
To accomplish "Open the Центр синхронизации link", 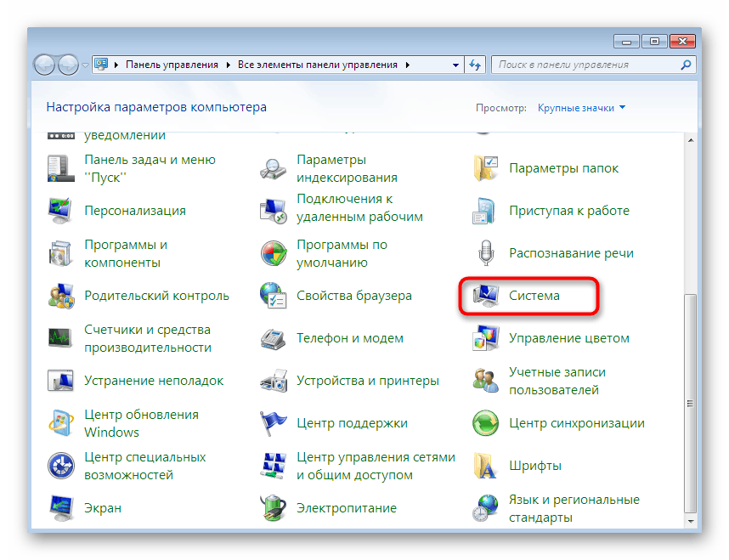I will click(577, 423).
